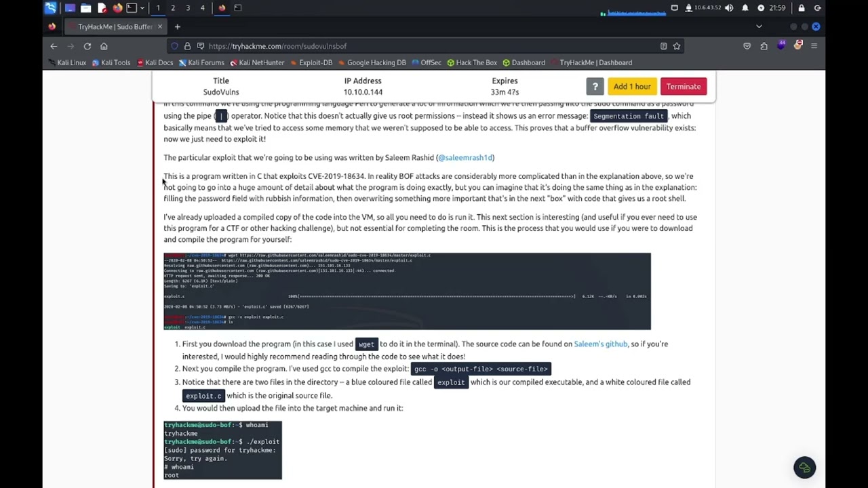Reload the current page
The height and width of the screenshot is (488, 868).
(x=87, y=46)
